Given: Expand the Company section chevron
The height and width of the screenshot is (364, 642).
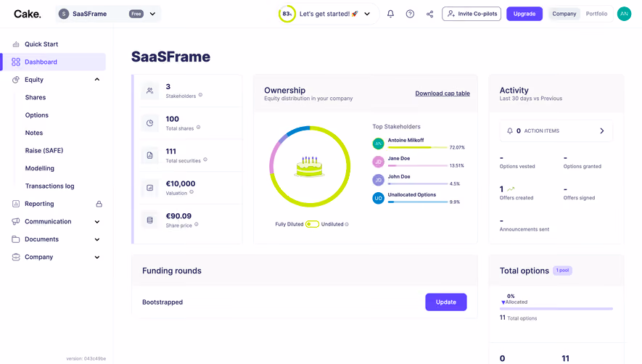Looking at the screenshot, I should point(97,257).
